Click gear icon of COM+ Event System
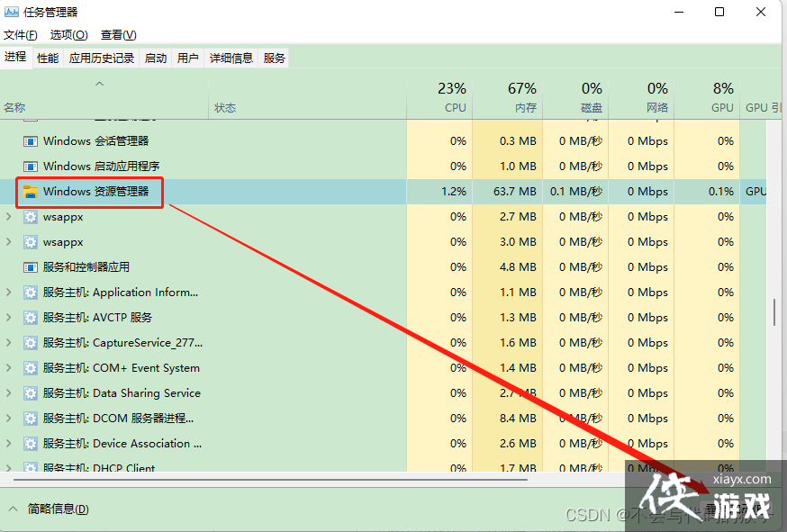This screenshot has width=787, height=532. (x=31, y=368)
